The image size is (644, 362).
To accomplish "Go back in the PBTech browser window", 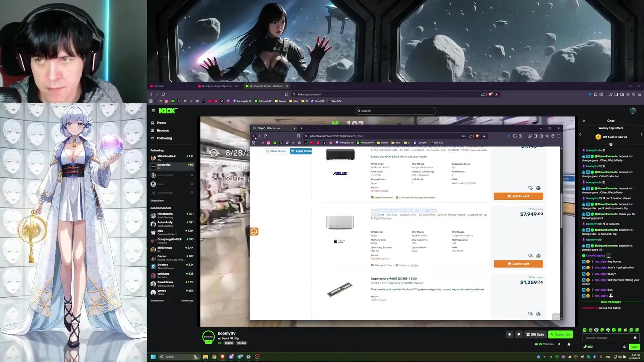I will point(254,136).
